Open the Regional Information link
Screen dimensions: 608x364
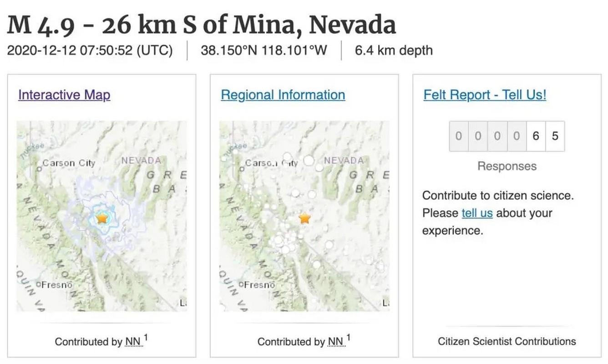click(x=283, y=95)
